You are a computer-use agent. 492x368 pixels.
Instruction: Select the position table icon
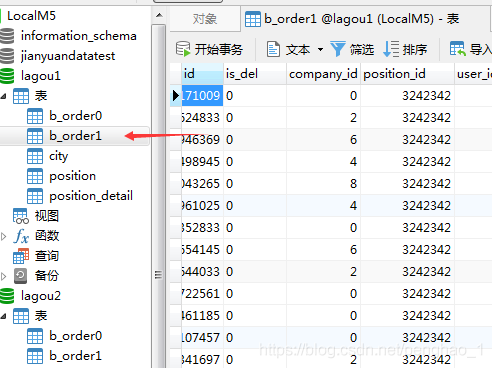pos(35,176)
